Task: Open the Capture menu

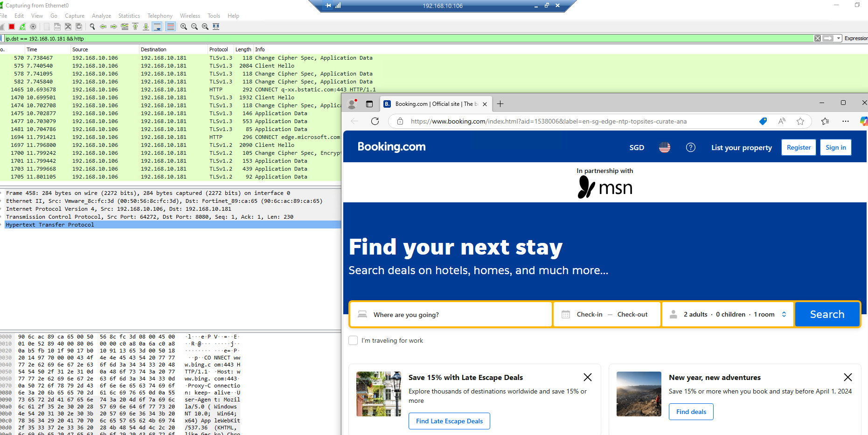Action: tap(75, 16)
